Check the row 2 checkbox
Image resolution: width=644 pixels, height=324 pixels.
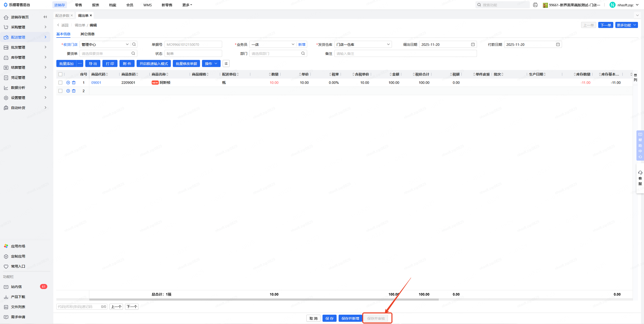(60, 91)
